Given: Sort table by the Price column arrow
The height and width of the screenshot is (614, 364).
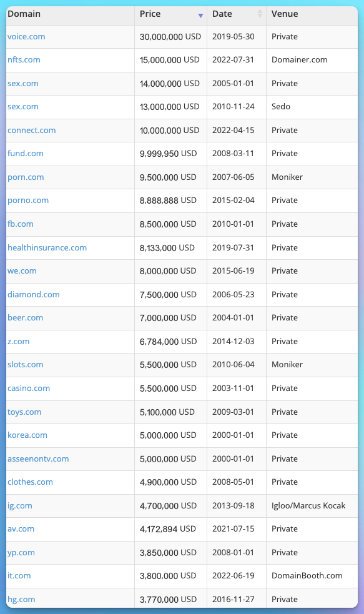Looking at the screenshot, I should (200, 16).
